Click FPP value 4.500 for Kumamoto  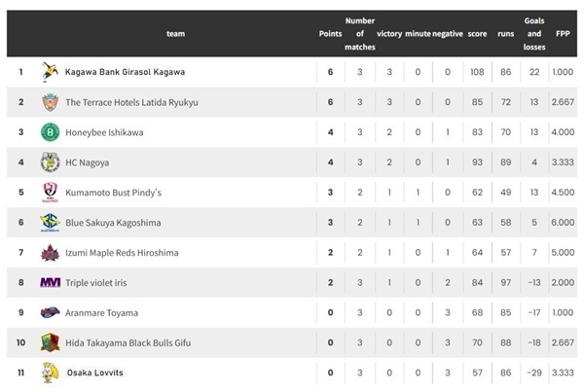pos(563,192)
